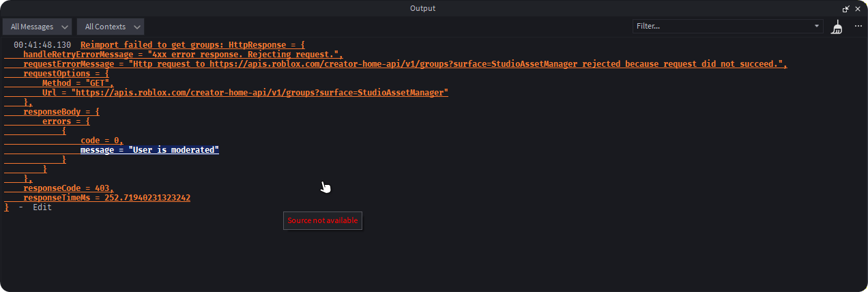Click the responseCode = 403 line
This screenshot has width=868, height=292.
pos(68,188)
